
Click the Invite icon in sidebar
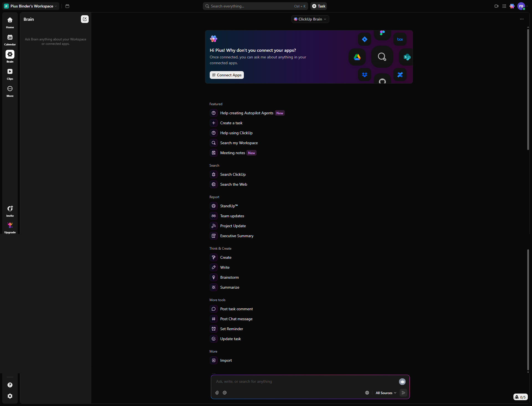10,211
